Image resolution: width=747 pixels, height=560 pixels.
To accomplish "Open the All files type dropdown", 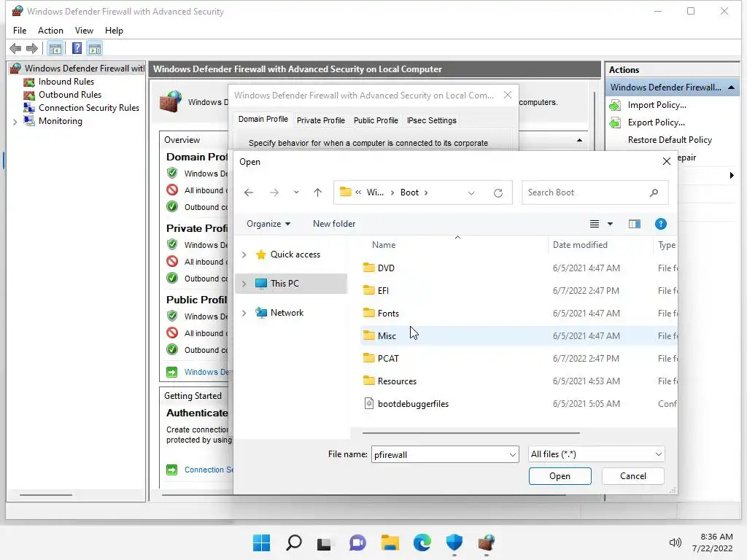I will point(596,454).
